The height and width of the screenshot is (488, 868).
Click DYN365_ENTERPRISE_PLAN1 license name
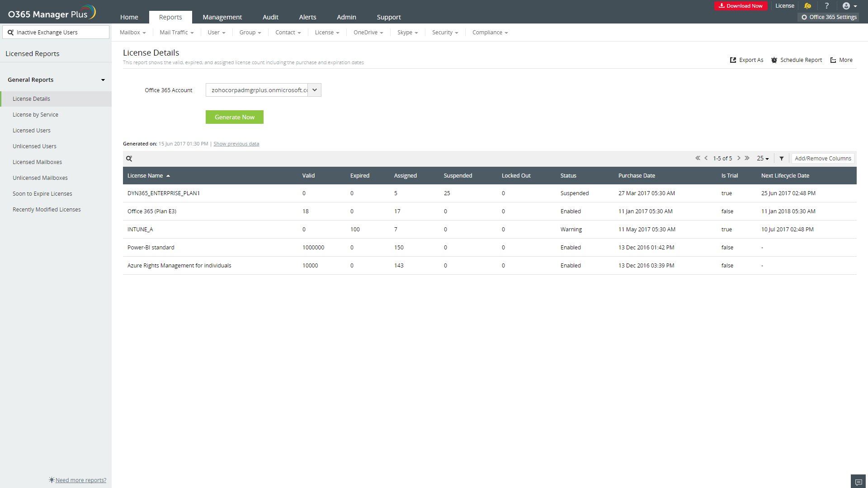(164, 193)
